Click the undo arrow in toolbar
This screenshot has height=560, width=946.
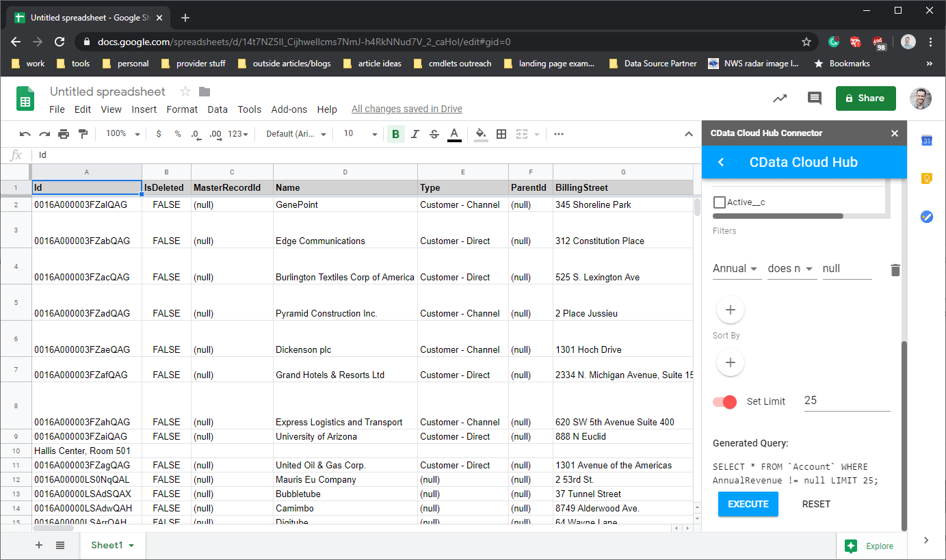click(25, 134)
